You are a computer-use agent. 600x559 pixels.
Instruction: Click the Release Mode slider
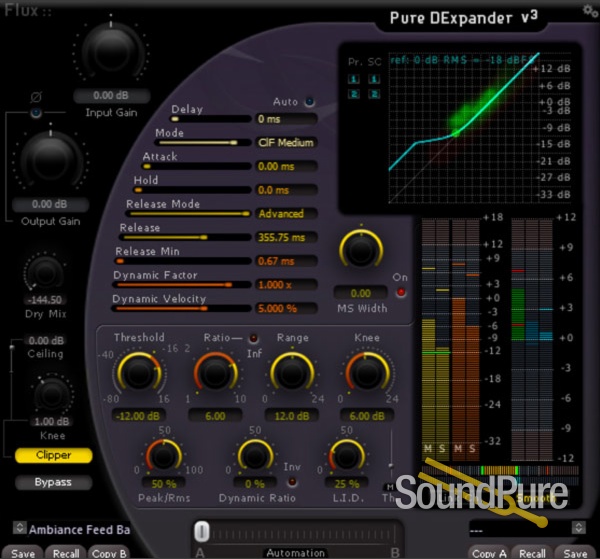coord(188,214)
